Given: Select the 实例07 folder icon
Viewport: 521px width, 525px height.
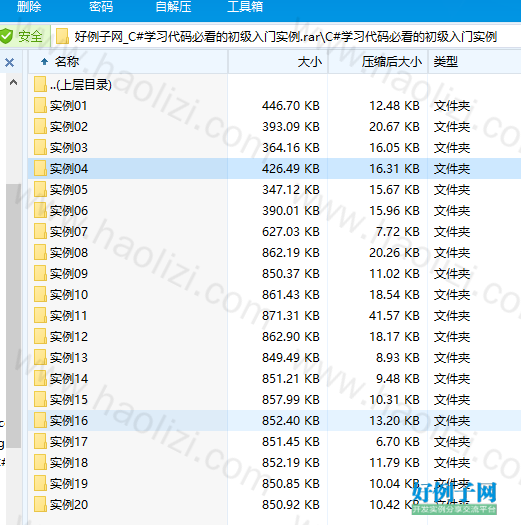Looking at the screenshot, I should tap(40, 231).
